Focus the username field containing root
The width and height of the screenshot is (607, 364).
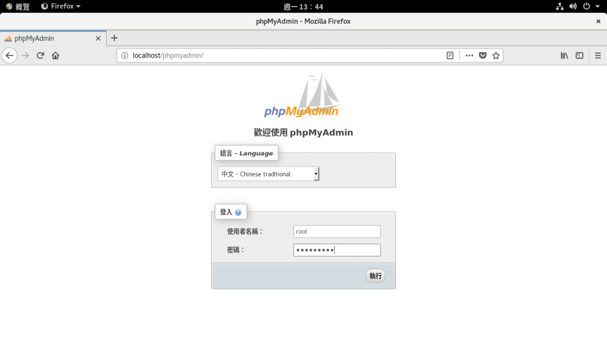(337, 232)
